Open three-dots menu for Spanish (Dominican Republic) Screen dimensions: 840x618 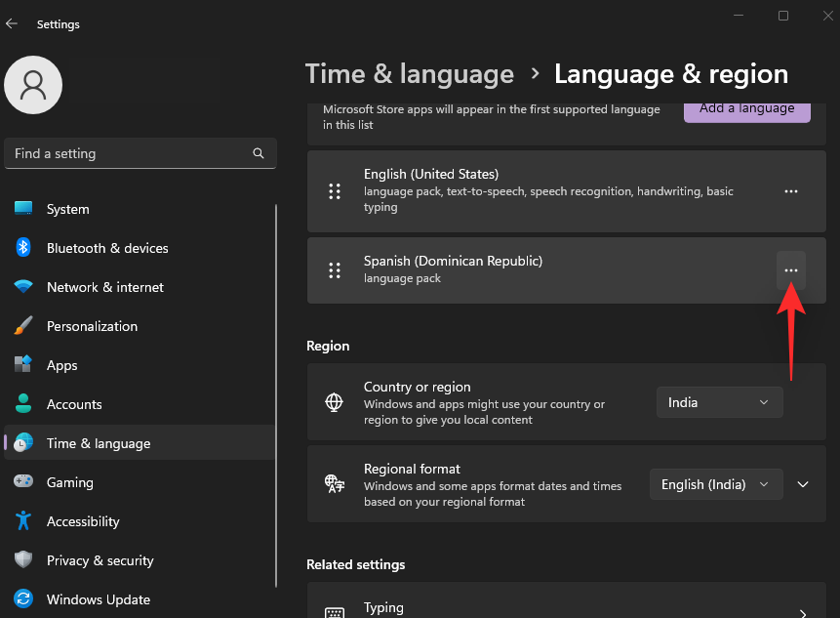[790, 270]
